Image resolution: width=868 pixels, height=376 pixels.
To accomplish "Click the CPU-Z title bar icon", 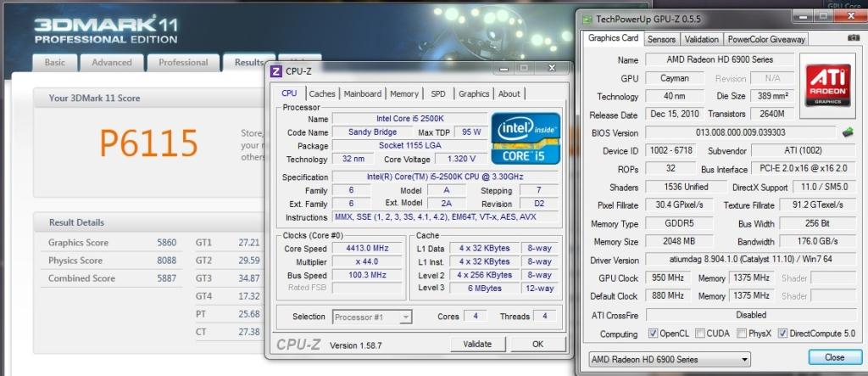I will pos(277,71).
